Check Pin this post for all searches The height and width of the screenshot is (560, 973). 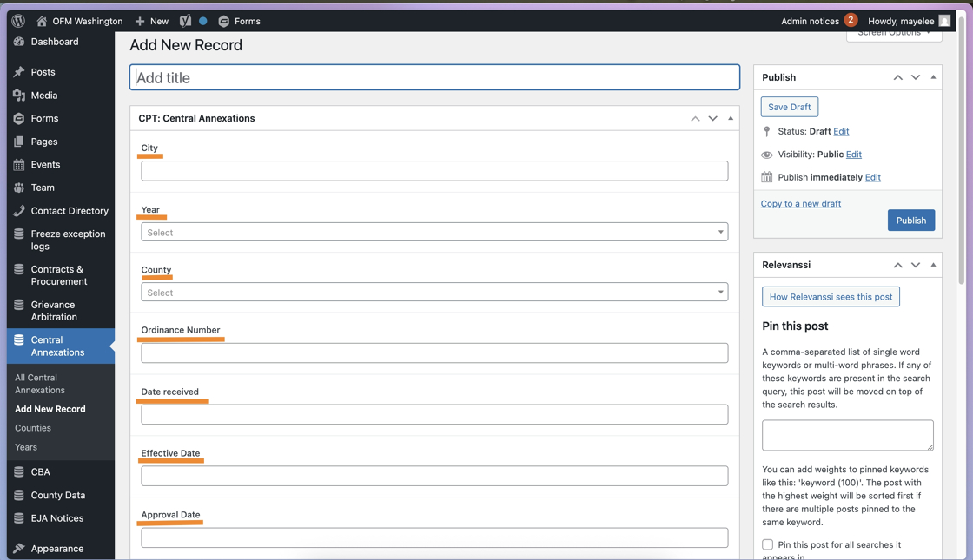pyautogui.click(x=768, y=544)
